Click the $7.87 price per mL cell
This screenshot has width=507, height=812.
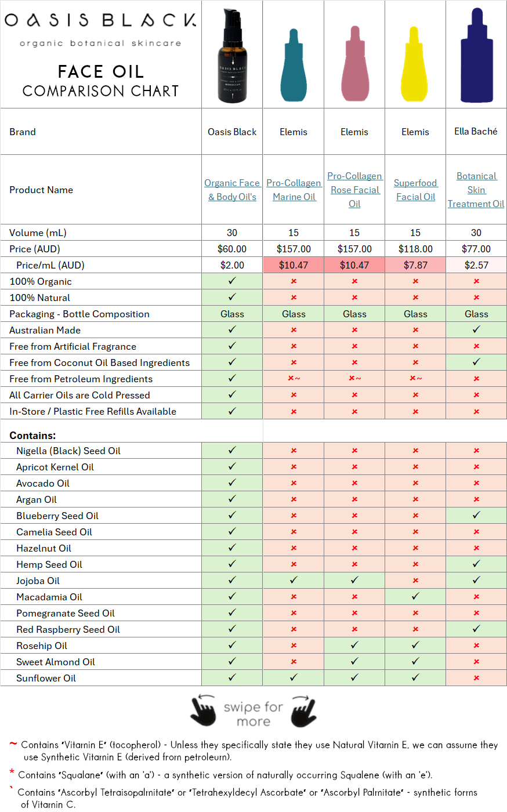tap(415, 265)
